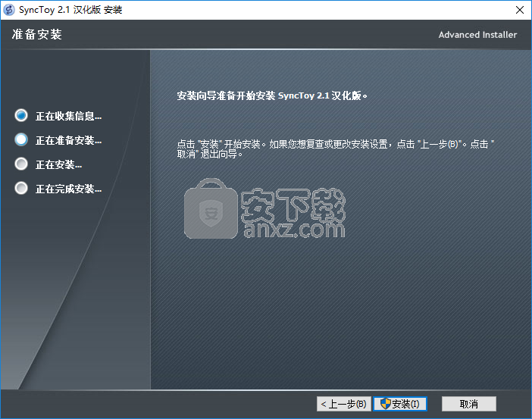Go back with the 上一步(B) button
The width and height of the screenshot is (532, 419).
[344, 404]
